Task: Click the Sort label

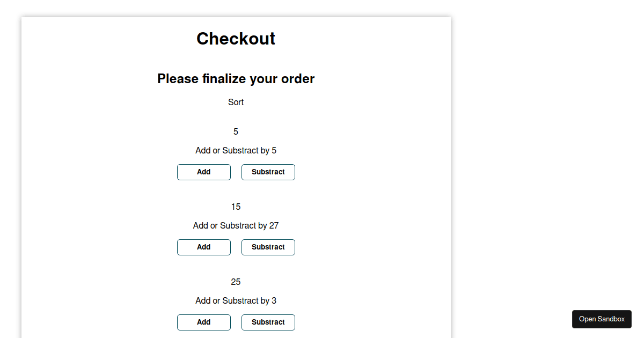Action: click(236, 102)
